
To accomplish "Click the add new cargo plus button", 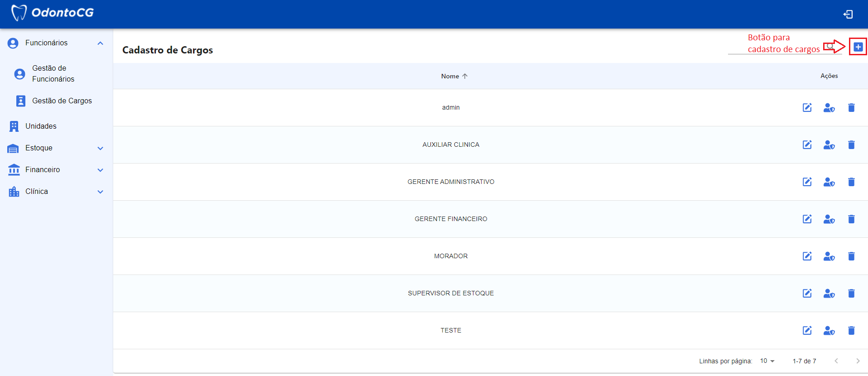I will (858, 47).
